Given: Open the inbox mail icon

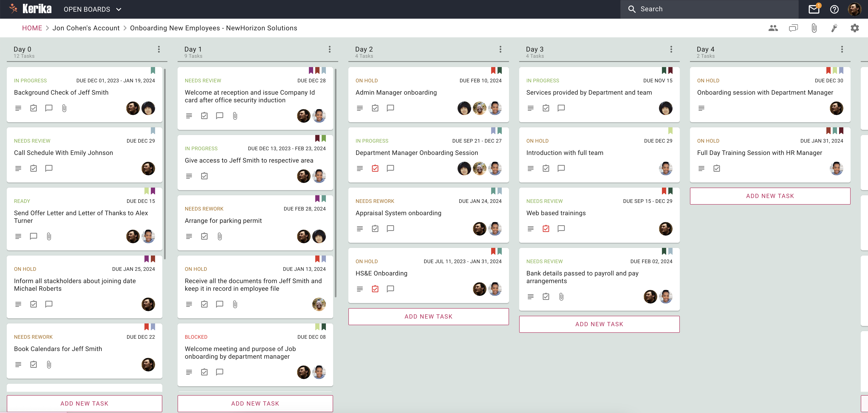Looking at the screenshot, I should 814,9.
